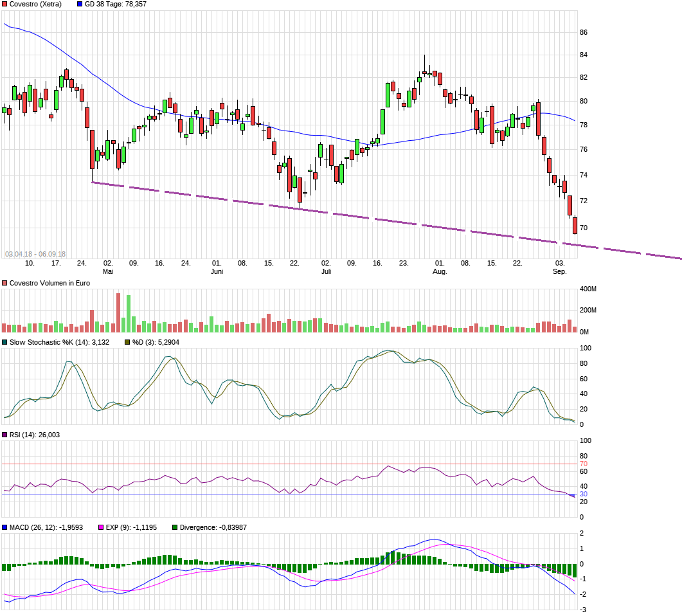The image size is (682, 616).
Task: Click the date range text 03.04.18 - 06.09.18
Action: pyautogui.click(x=35, y=254)
